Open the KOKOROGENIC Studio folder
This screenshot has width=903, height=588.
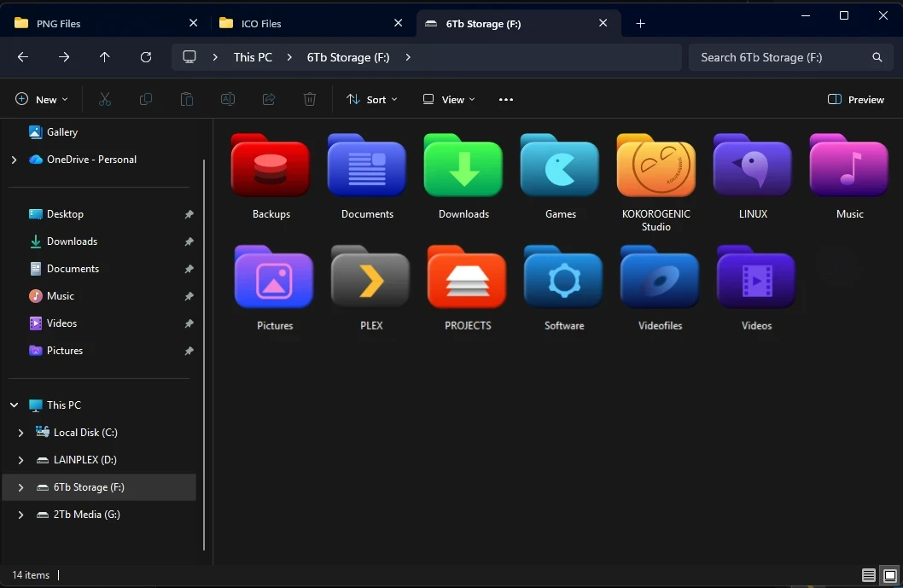coord(656,166)
